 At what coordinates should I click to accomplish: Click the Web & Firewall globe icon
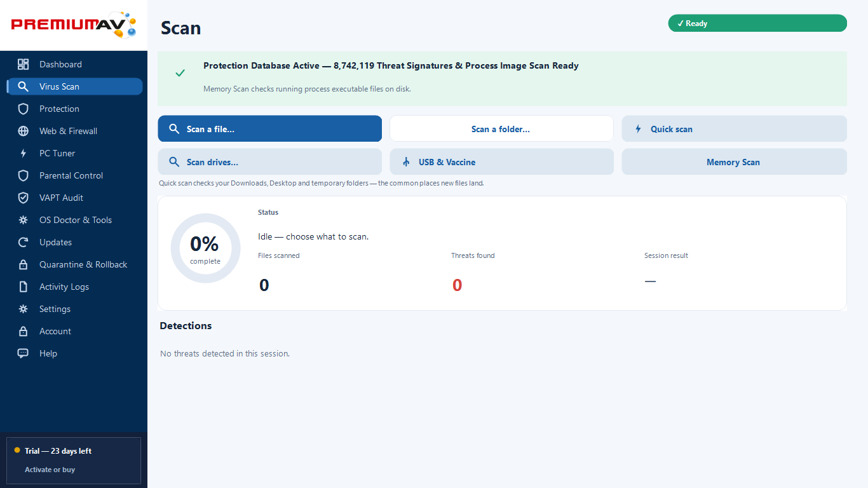tap(24, 131)
